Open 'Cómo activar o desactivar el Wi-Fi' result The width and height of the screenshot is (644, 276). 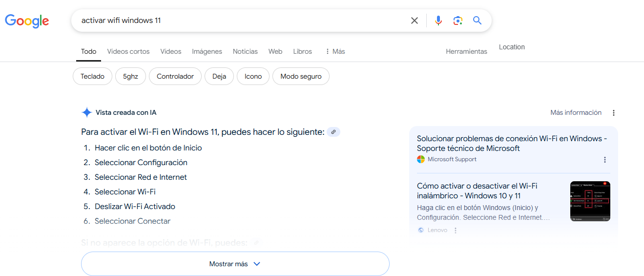pyautogui.click(x=477, y=191)
